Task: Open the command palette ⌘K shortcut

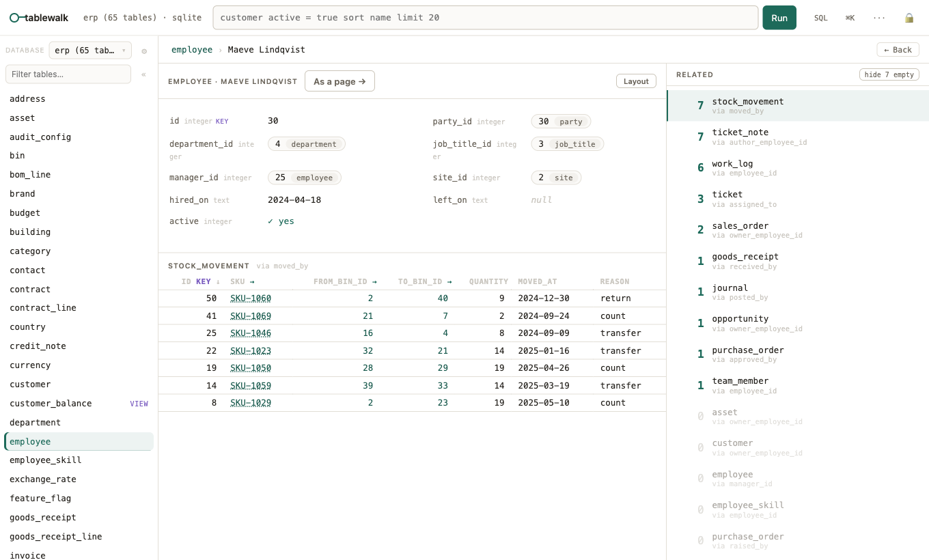Action: 850,18
